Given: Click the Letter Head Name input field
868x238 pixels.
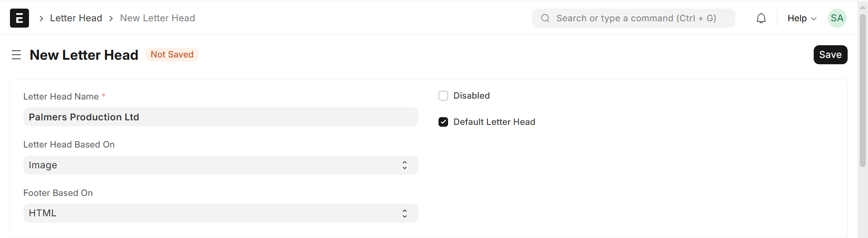Looking at the screenshot, I should [220, 117].
